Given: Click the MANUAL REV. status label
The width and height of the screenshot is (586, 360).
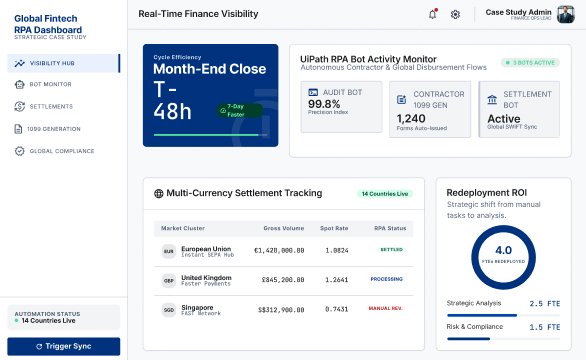Looking at the screenshot, I should pyautogui.click(x=385, y=308).
